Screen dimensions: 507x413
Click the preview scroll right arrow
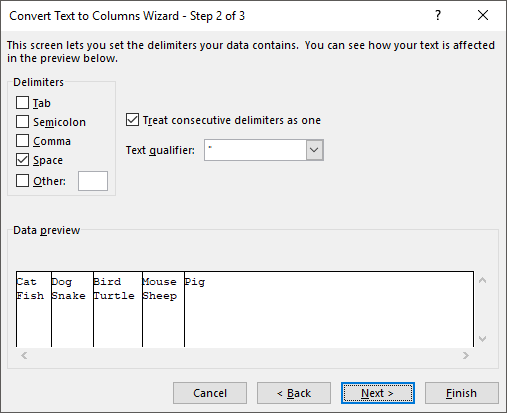click(466, 355)
